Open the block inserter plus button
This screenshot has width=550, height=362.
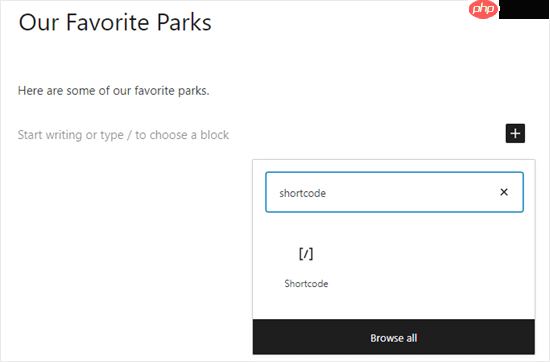pos(515,133)
